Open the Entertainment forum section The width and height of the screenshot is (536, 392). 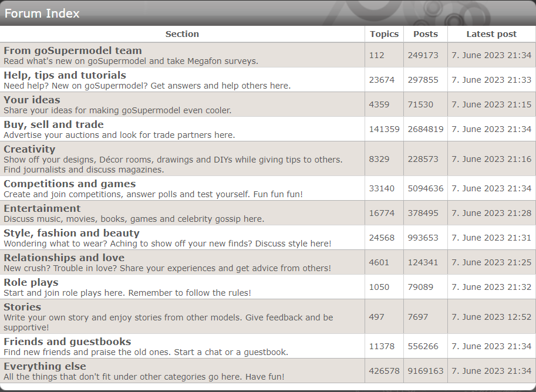(x=42, y=208)
